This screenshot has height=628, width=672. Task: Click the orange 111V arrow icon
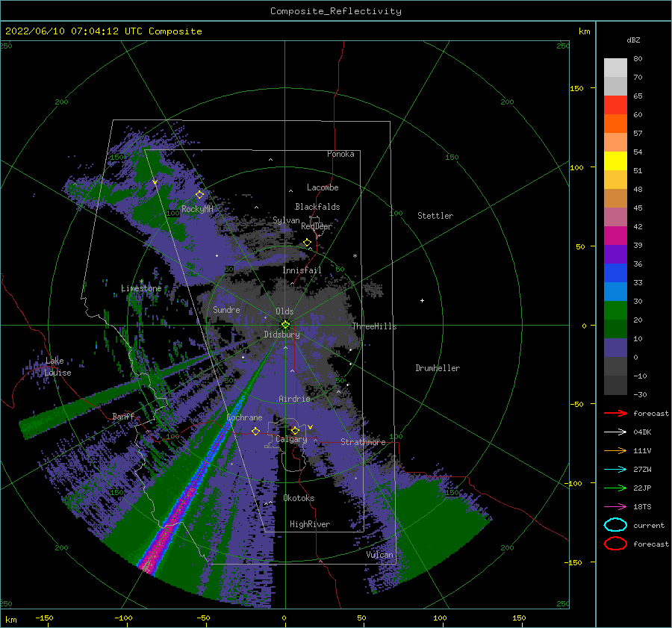click(615, 450)
